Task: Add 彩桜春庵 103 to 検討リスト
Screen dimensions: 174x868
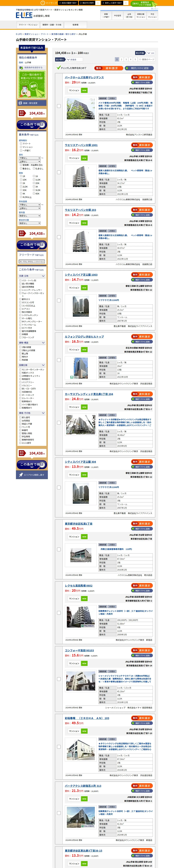Action: click(142, 723)
